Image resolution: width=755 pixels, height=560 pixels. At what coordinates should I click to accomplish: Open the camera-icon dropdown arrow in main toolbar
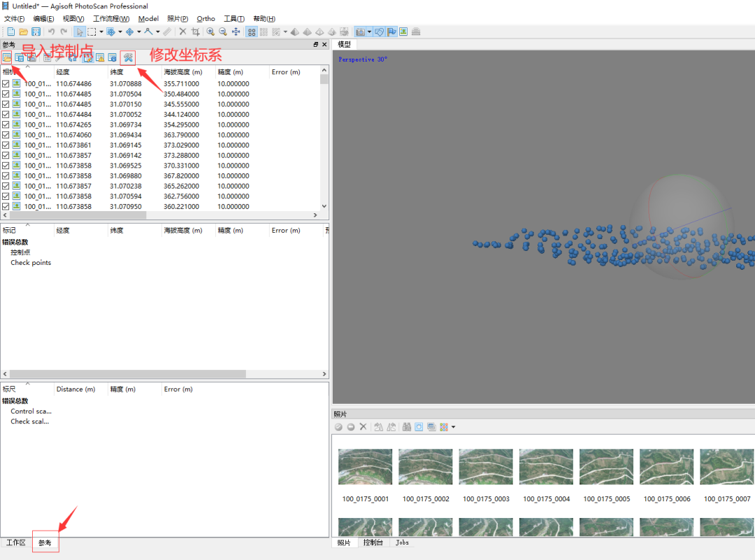369,31
